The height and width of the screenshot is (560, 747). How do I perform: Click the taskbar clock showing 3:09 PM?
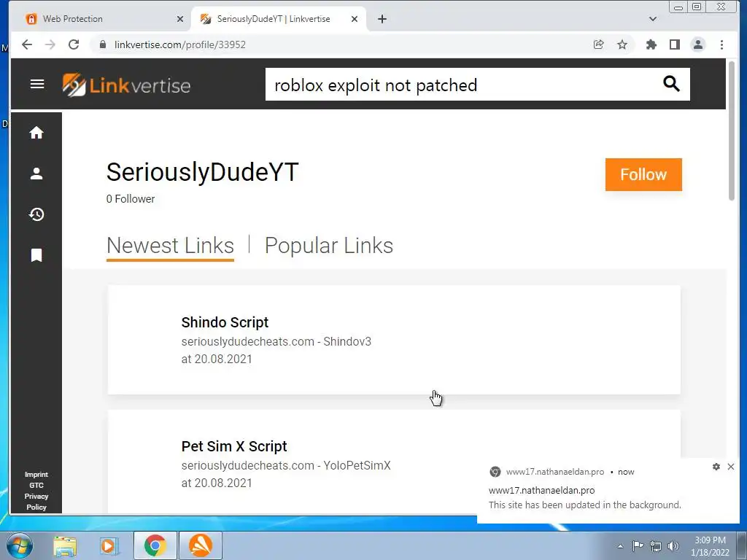tap(710, 546)
